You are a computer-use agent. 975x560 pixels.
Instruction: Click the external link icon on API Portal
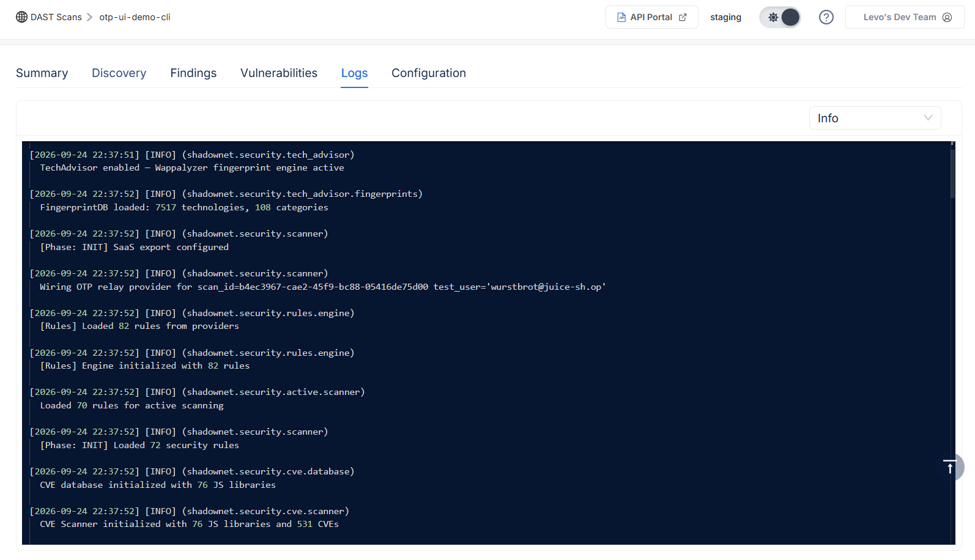683,17
